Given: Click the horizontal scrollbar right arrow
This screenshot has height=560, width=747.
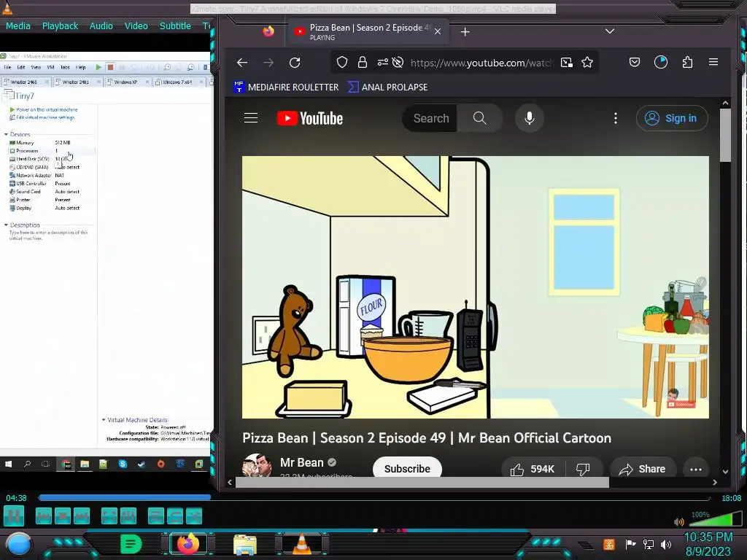Looking at the screenshot, I should pyautogui.click(x=715, y=483).
